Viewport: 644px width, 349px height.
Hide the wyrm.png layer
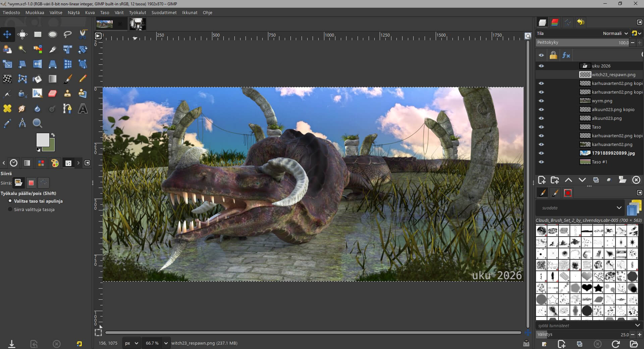pos(541,101)
